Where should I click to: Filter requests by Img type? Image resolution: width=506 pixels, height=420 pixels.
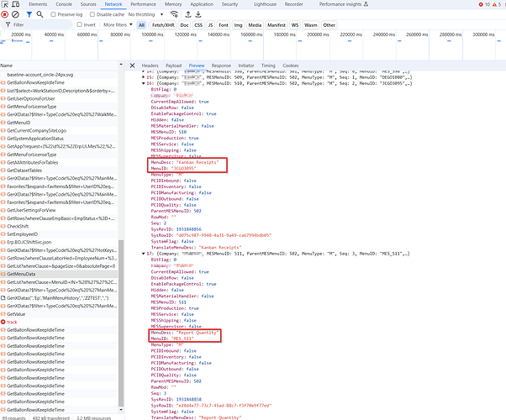tap(238, 25)
